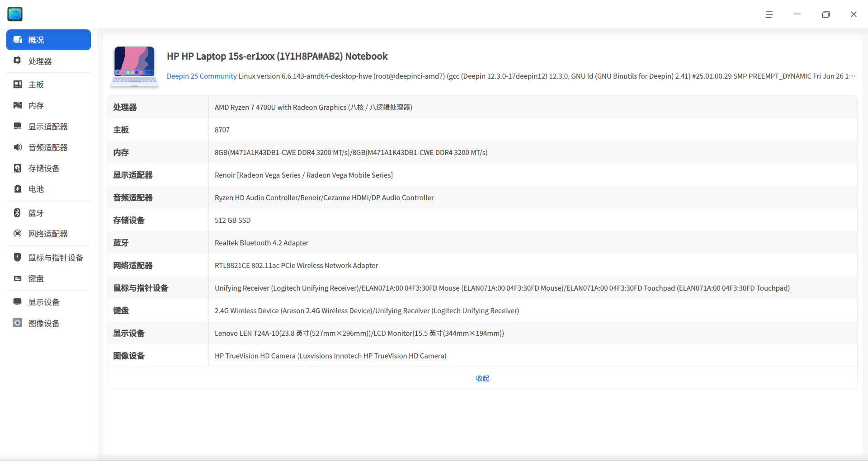Open the 处理器 processor icon
This screenshot has width=868, height=461.
[x=18, y=61]
